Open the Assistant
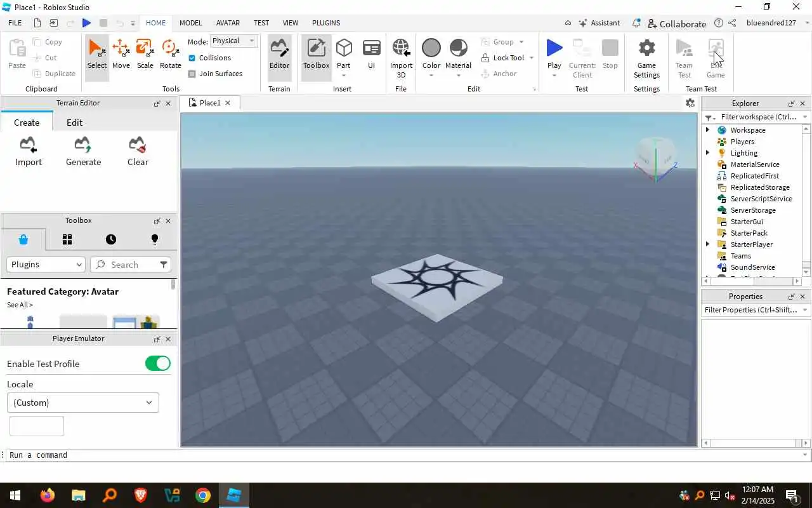Screen dimensions: 812x508 click(599, 23)
